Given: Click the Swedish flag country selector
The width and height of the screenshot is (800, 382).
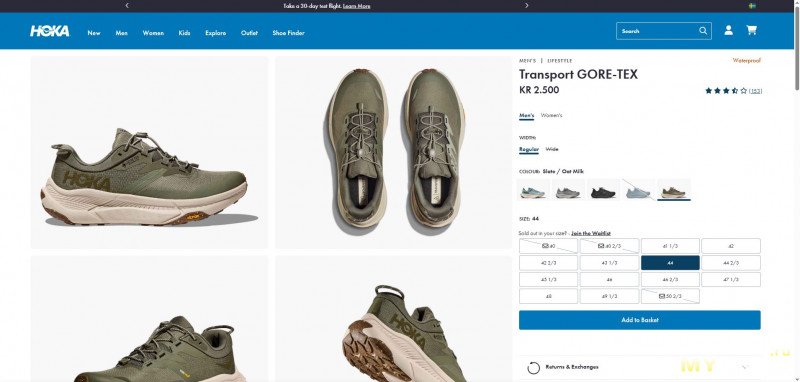Looking at the screenshot, I should click(752, 6).
